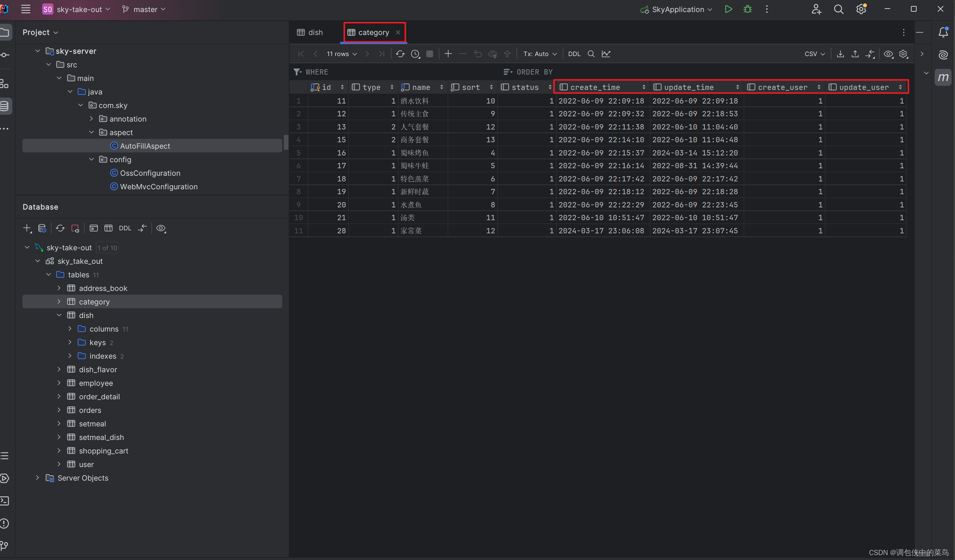Open the CSV data extractor dropdown
This screenshot has width=955, height=560.
(815, 54)
